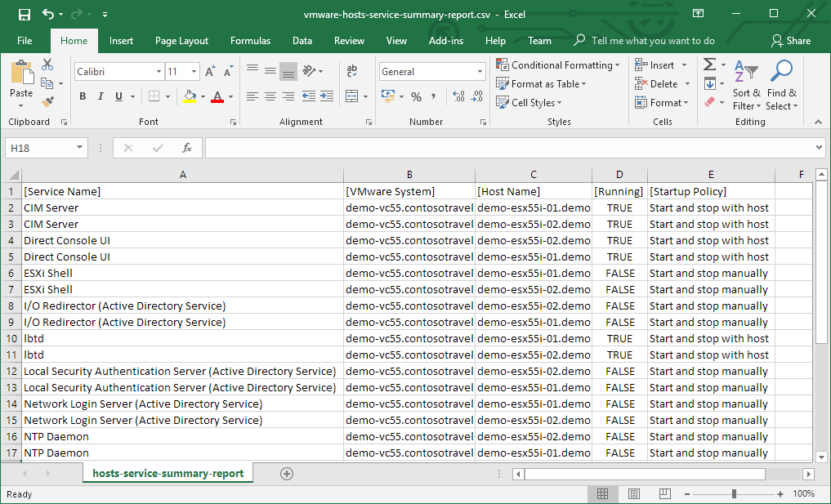Switch to the Review tab
This screenshot has height=504, width=831.
pos(349,41)
